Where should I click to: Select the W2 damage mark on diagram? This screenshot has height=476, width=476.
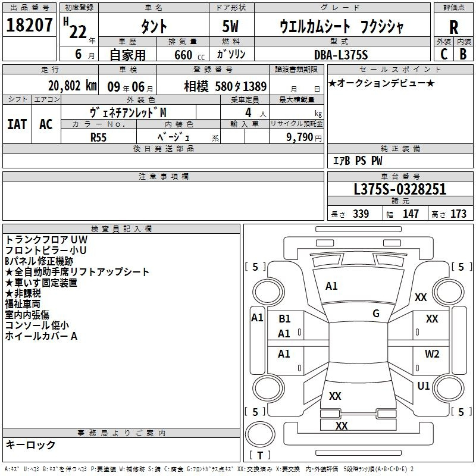(x=432, y=354)
